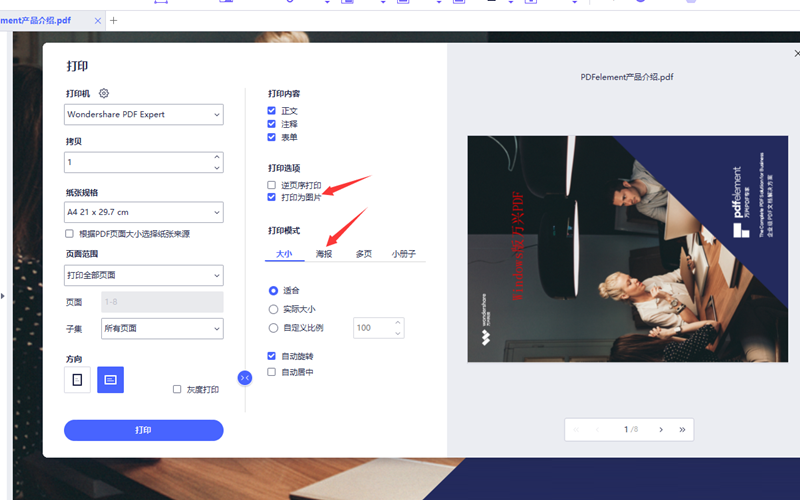The height and width of the screenshot is (500, 800).
Task: Click the PDF page preview thumbnail
Action: tap(630, 250)
